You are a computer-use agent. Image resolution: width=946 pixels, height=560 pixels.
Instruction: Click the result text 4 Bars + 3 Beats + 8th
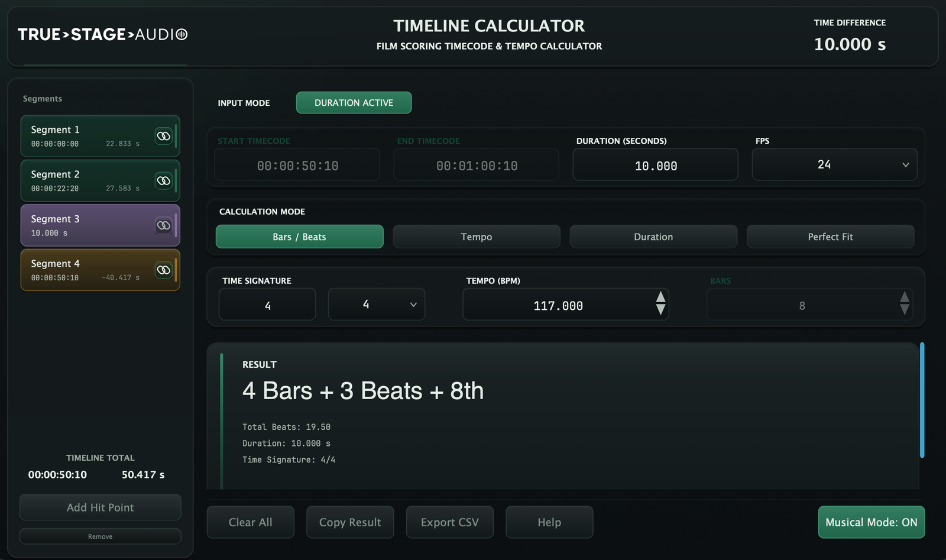[x=363, y=391]
